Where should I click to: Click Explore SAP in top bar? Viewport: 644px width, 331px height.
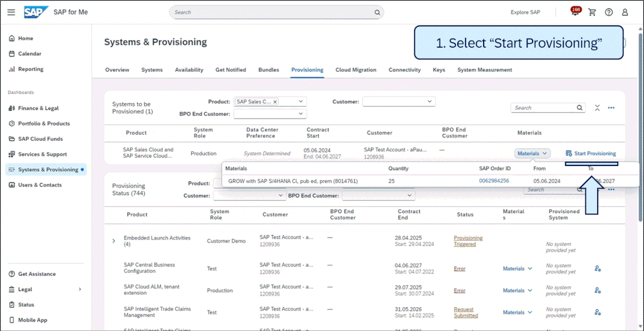[526, 12]
